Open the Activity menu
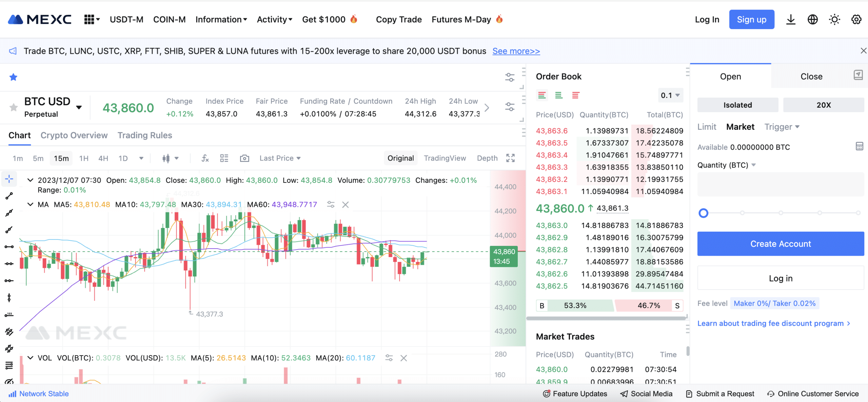This screenshot has height=402, width=868. [x=275, y=20]
